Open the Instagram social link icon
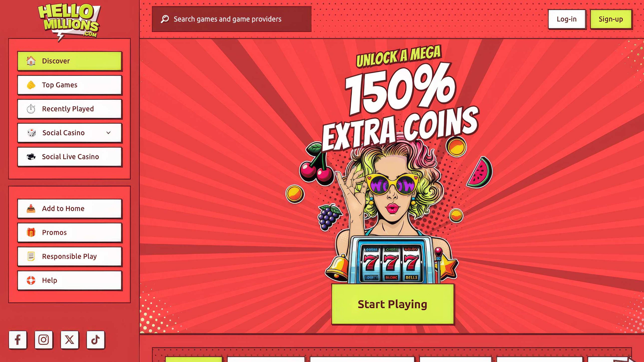The width and height of the screenshot is (644, 362). [44, 339]
